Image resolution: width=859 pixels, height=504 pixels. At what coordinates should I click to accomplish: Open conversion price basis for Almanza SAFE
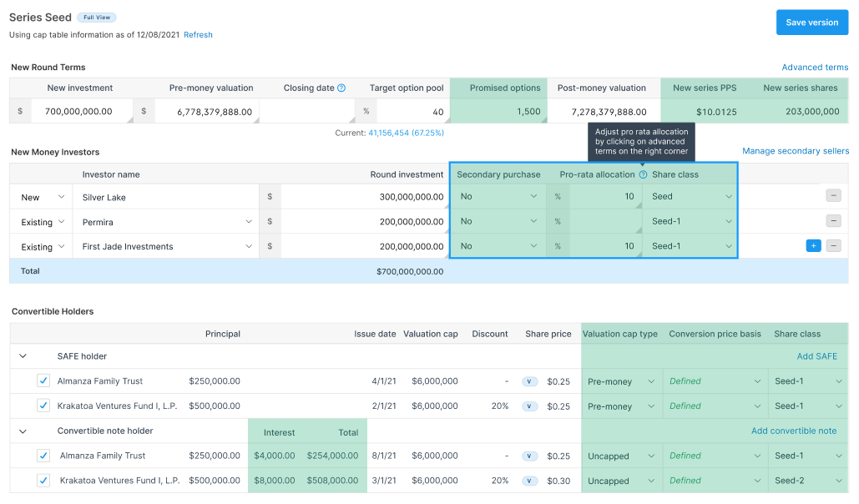click(715, 381)
